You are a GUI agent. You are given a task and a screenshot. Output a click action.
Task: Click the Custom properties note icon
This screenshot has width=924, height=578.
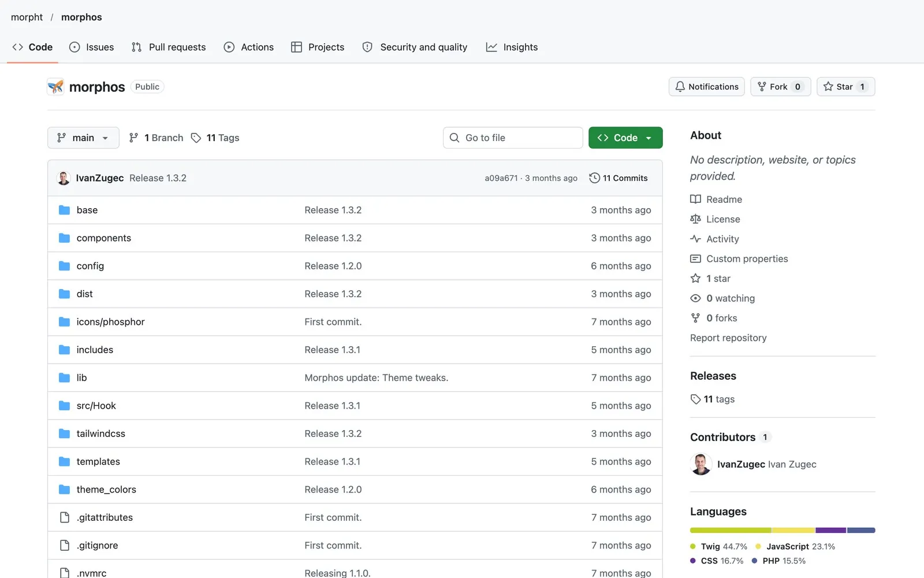695,258
